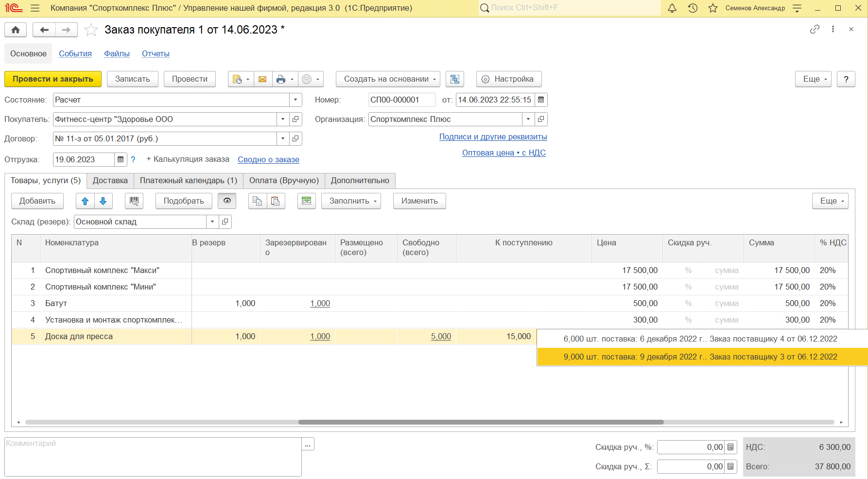This screenshot has height=479, width=868.
Task: Click the green table reserve icon
Action: click(x=307, y=201)
